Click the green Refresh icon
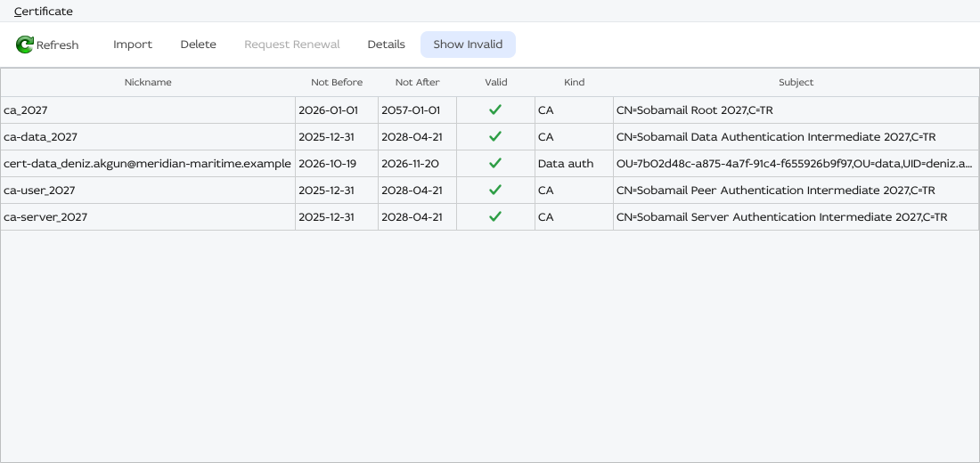980x463 pixels. [x=24, y=45]
